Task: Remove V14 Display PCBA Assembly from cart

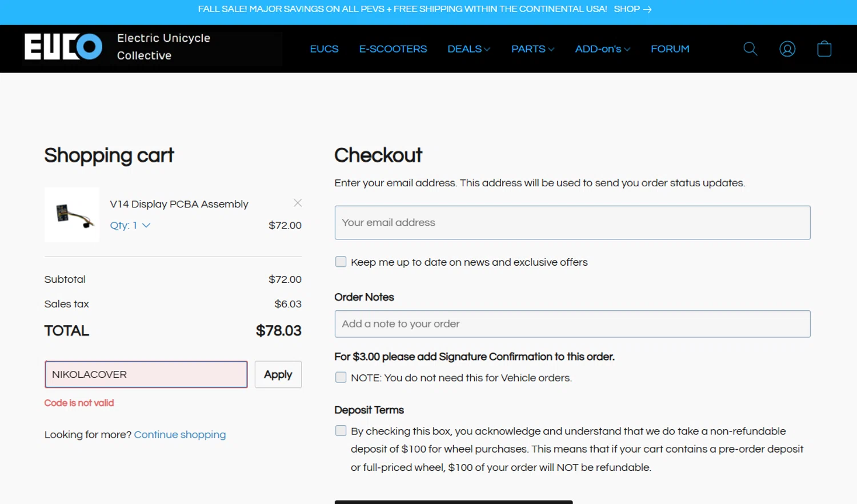Action: click(x=298, y=203)
